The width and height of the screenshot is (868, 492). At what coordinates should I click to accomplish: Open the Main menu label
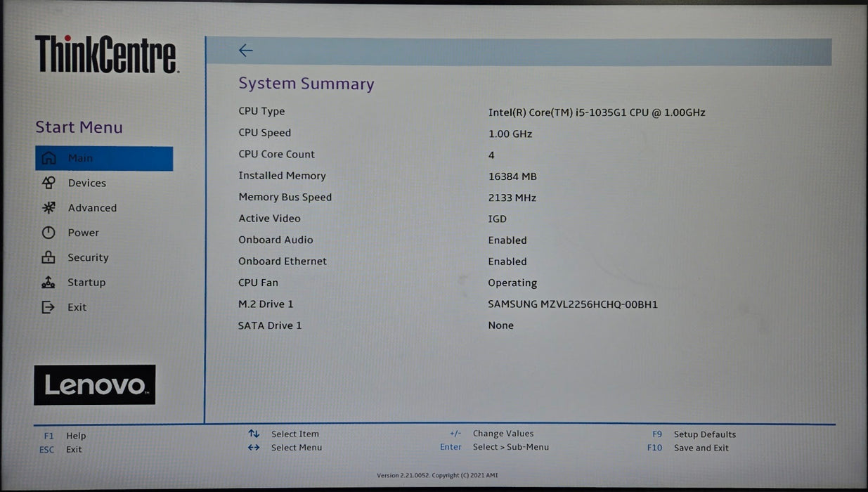tap(80, 158)
